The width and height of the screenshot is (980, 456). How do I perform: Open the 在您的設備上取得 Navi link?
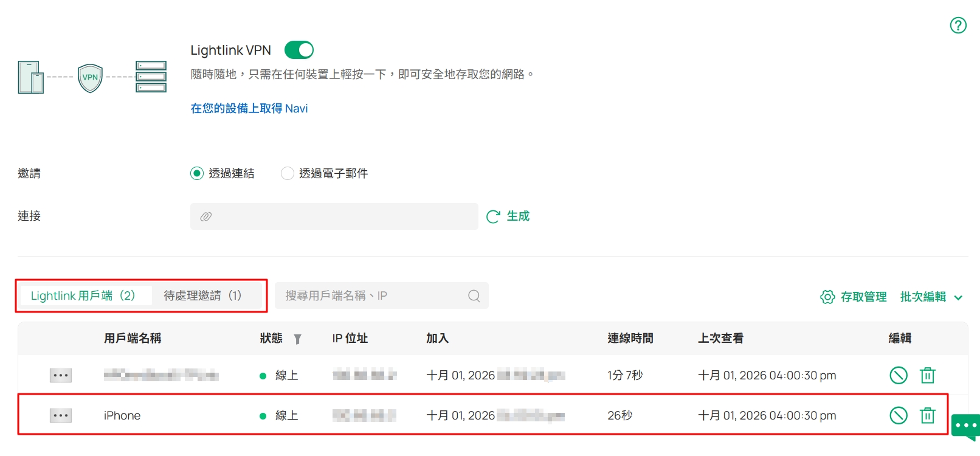point(249,108)
